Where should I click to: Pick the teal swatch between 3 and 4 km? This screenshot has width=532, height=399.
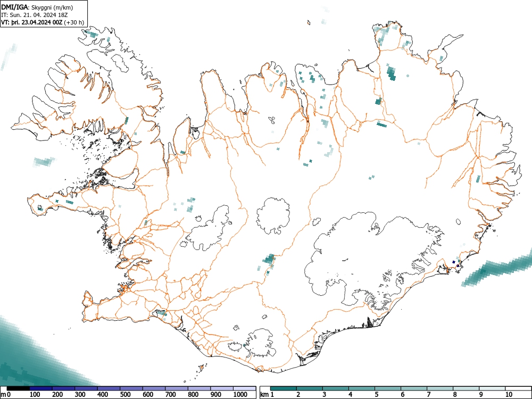coord(336,388)
